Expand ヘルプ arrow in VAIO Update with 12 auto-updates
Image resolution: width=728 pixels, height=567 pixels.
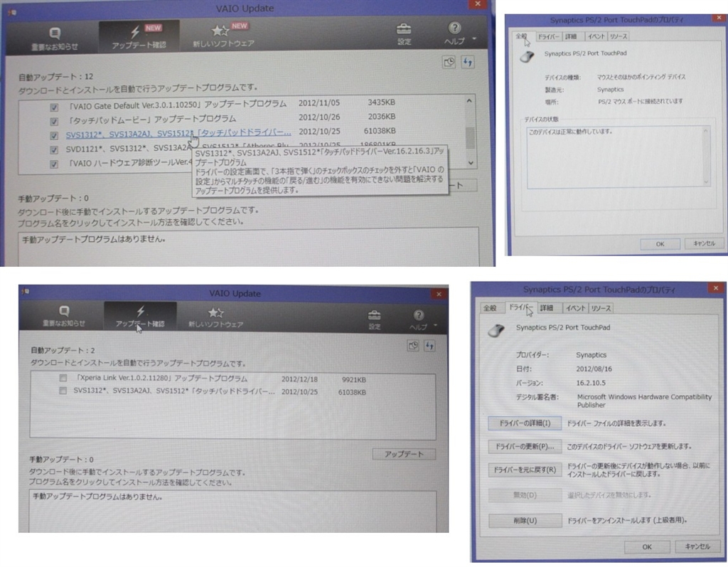474,38
